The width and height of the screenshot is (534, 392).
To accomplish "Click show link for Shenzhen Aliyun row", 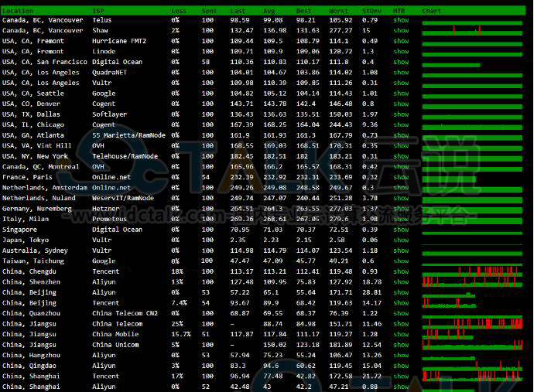I will [x=401, y=282].
